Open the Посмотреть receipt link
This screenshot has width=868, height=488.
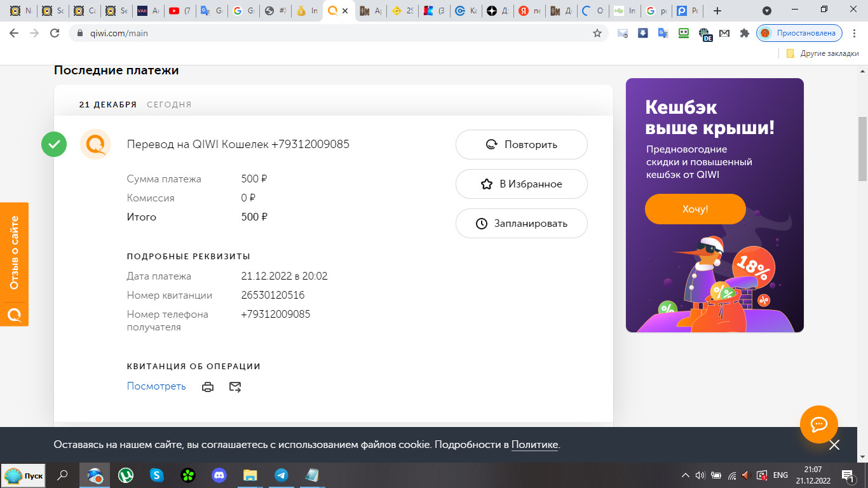click(156, 386)
